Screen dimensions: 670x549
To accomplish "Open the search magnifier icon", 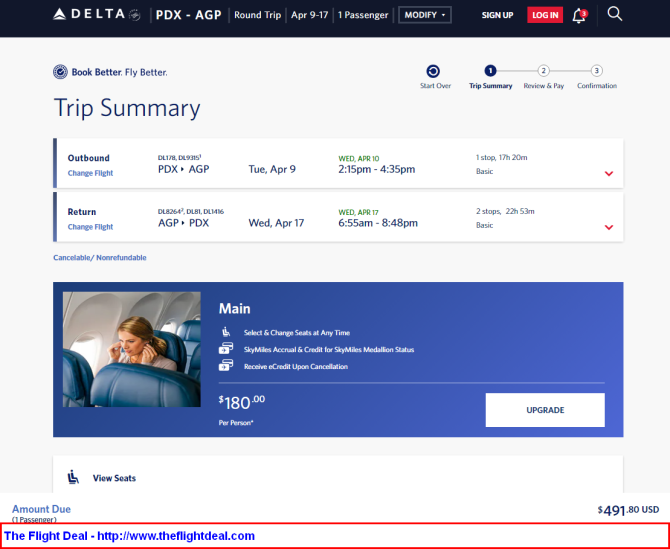I will tap(614, 14).
